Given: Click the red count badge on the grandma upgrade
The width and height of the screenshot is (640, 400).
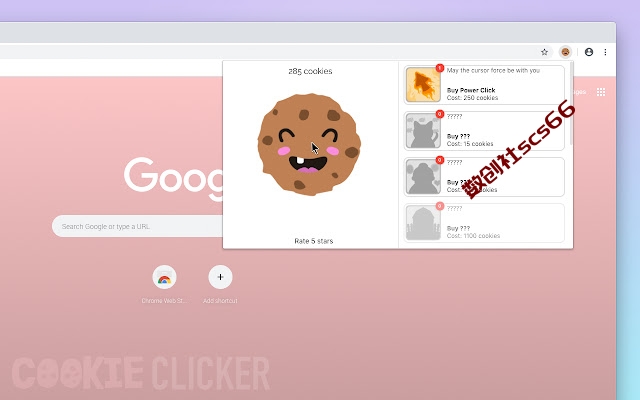Looking at the screenshot, I should coord(440,160).
